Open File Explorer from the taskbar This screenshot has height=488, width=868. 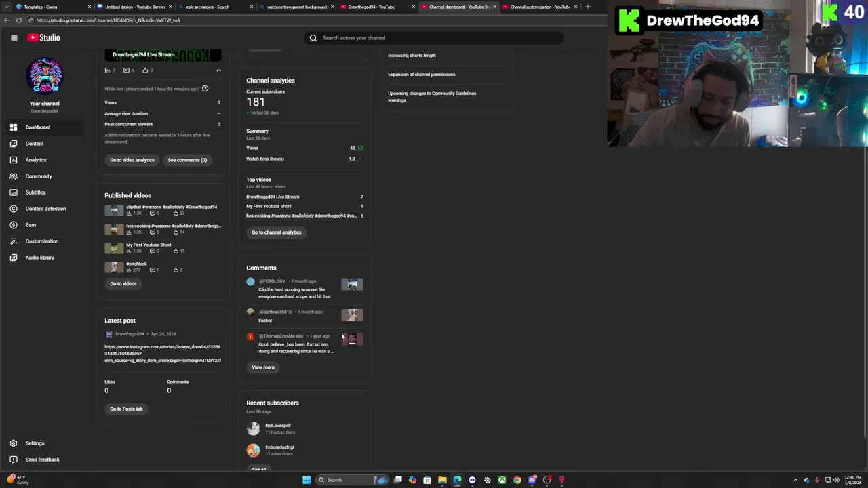[442, 480]
